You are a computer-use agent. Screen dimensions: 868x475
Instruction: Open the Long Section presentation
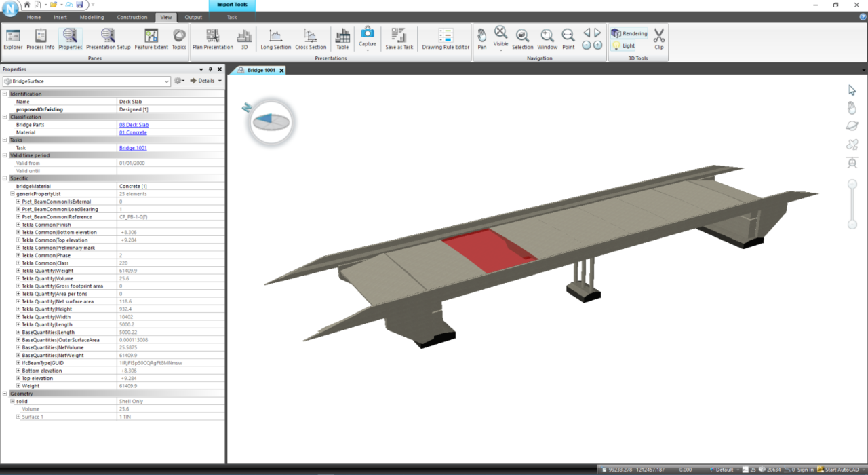[x=275, y=39]
